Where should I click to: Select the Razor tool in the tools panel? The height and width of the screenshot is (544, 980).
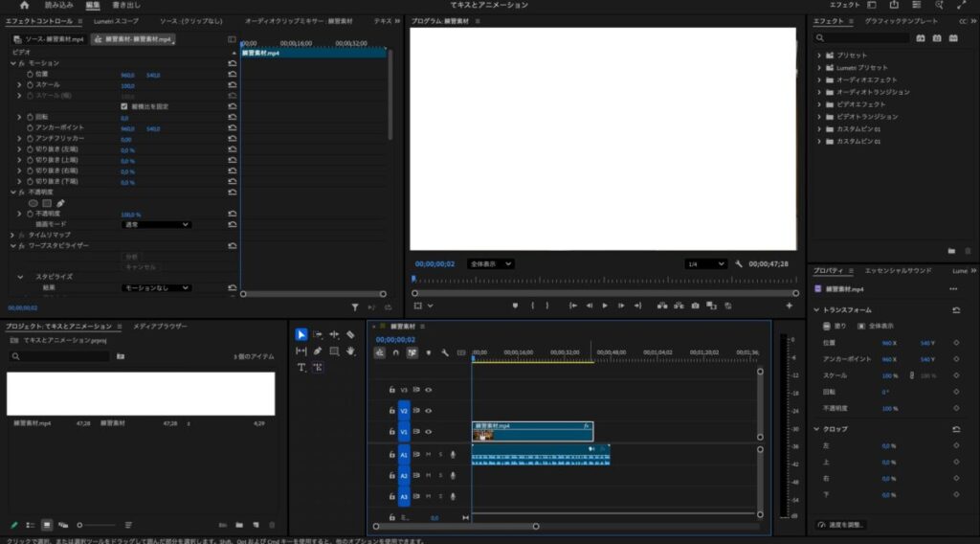click(351, 334)
